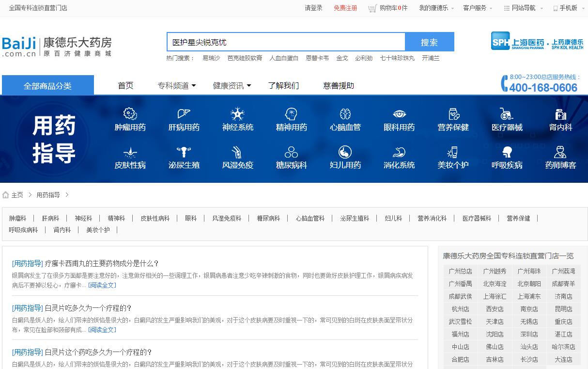This screenshot has height=369, width=588.
Task: Click the 肿瘤用药 category icon
Action: pos(130,114)
